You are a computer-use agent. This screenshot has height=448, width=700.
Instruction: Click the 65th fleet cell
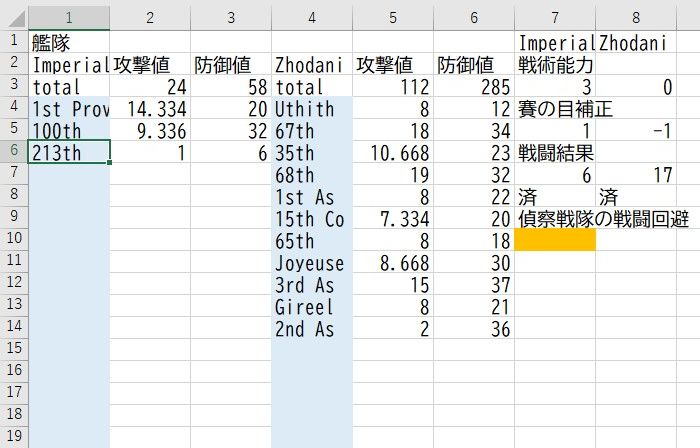click(312, 240)
